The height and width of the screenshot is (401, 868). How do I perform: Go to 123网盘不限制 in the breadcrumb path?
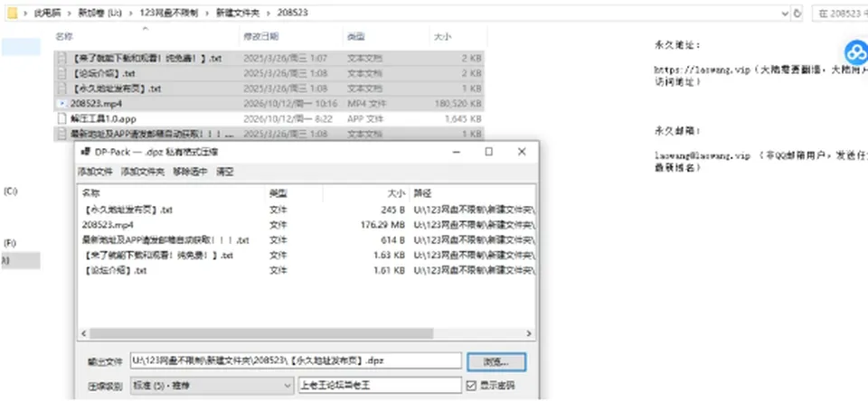[169, 14]
